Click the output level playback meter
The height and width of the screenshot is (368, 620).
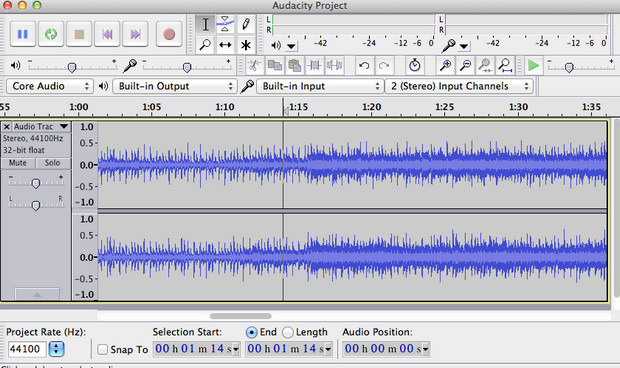353,24
